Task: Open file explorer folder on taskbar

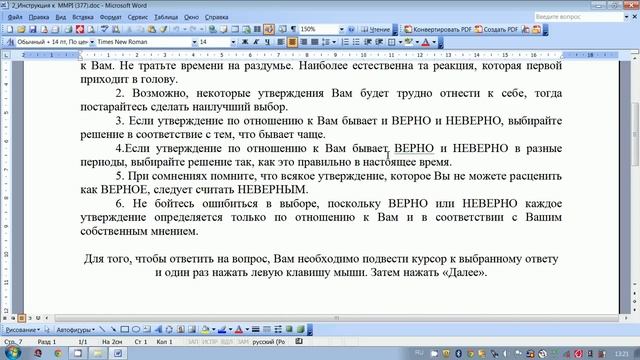Action: coord(98,353)
